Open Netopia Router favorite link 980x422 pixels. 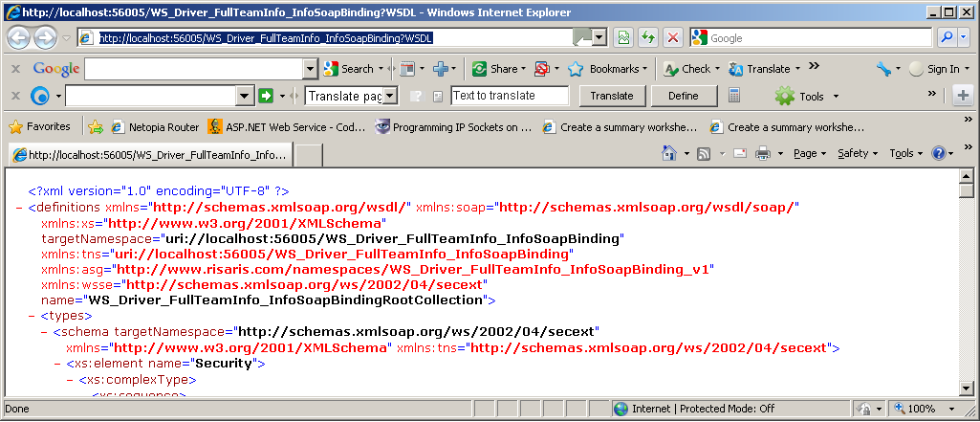[x=154, y=127]
